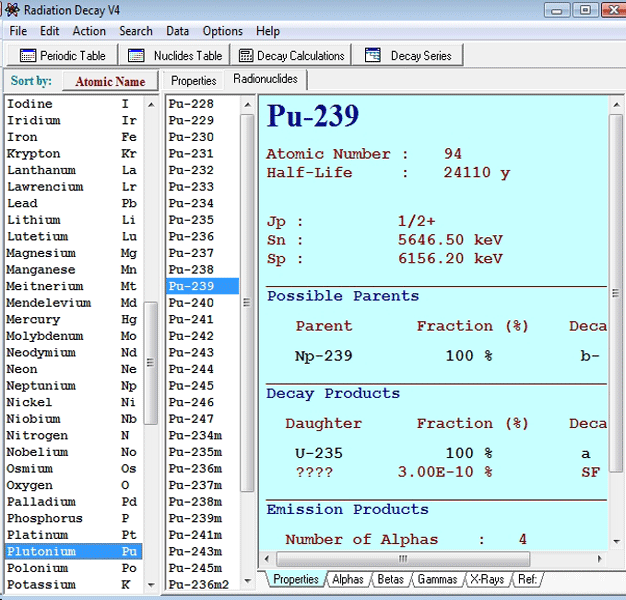Click the details pane vertical scrollbar thumb

pos(616,293)
